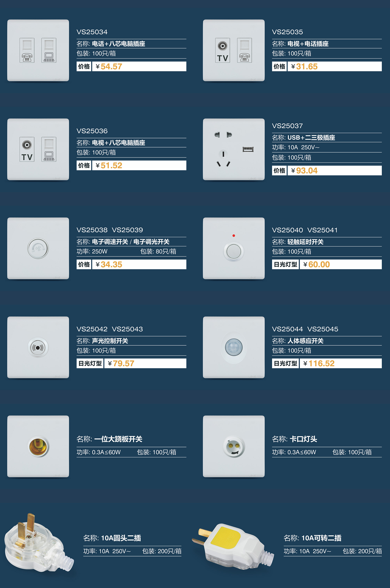
Task: Click the ¥116.52 price box
Action: [341, 363]
